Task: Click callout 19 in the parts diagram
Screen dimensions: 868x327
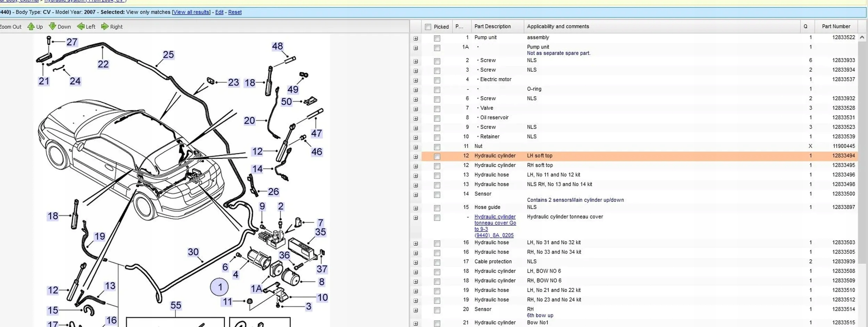Action: [x=100, y=236]
